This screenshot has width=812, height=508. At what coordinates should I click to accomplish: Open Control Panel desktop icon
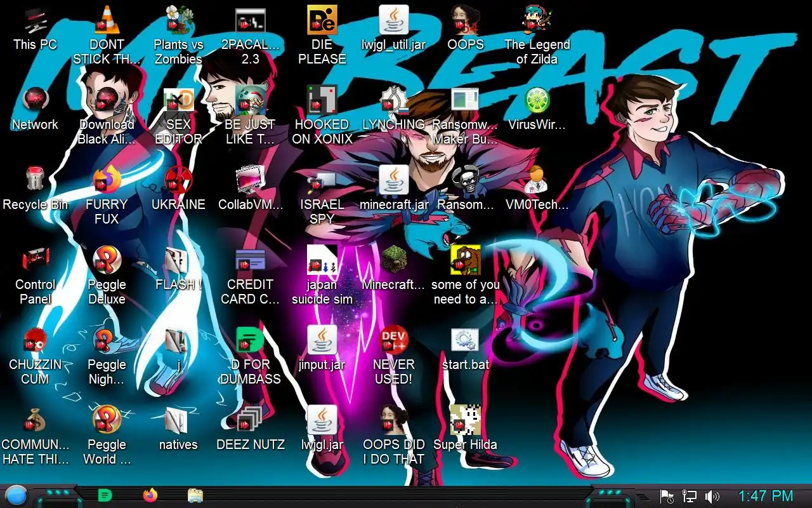pyautogui.click(x=35, y=261)
